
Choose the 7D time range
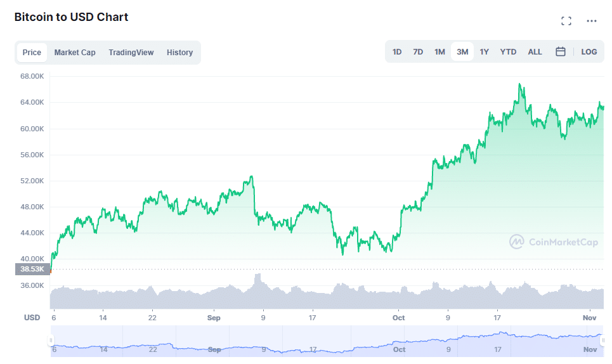(418, 52)
